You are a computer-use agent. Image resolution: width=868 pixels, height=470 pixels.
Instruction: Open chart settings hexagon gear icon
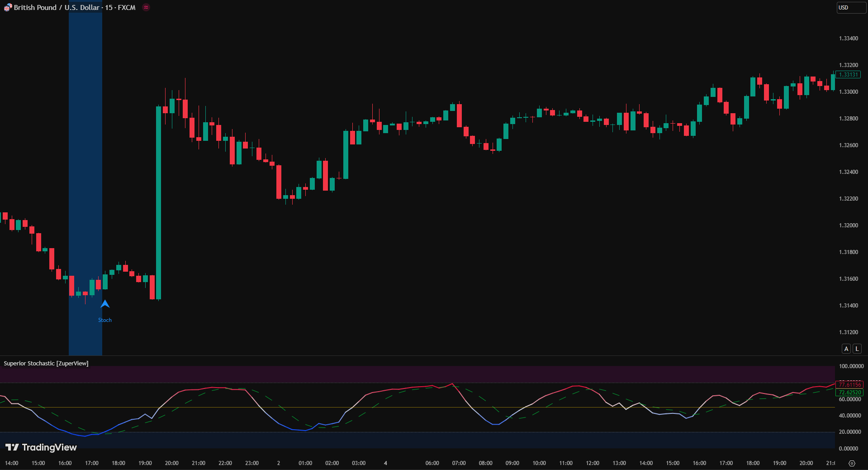[x=852, y=463]
